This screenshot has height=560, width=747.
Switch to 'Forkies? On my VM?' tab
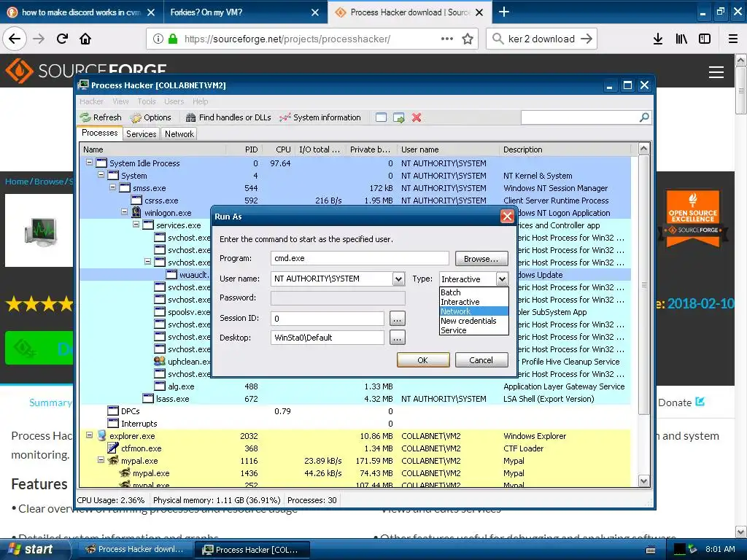point(244,12)
